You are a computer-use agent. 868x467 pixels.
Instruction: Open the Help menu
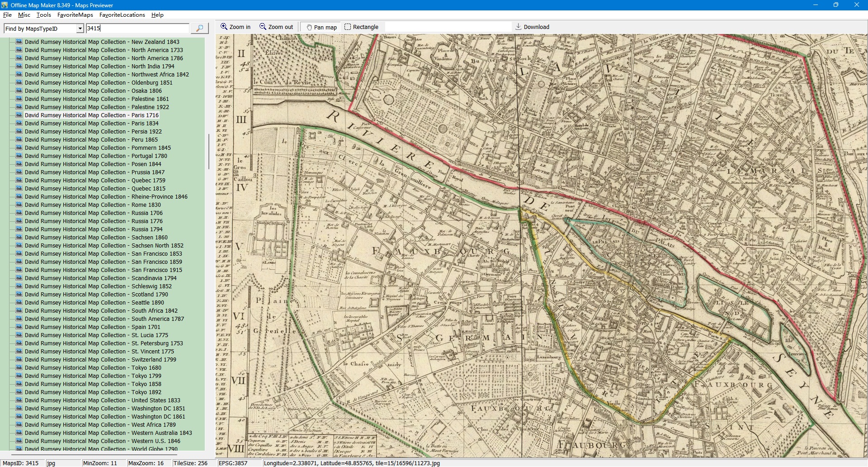pos(157,15)
